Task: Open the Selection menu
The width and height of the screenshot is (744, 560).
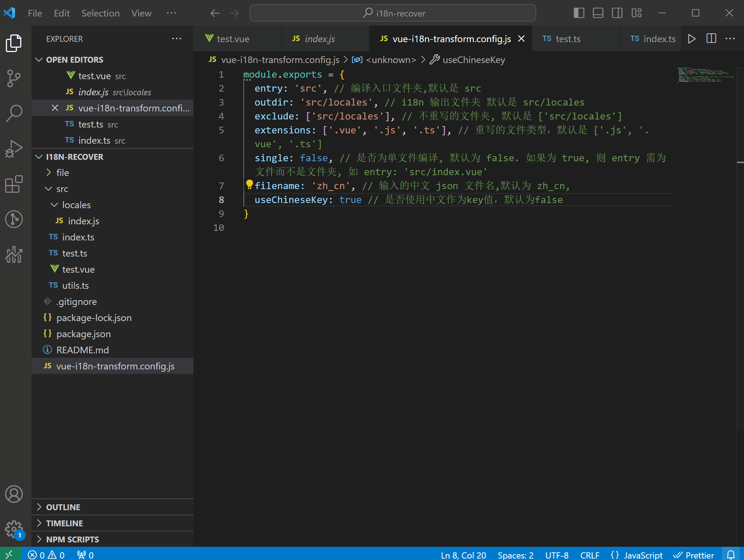Action: click(100, 13)
